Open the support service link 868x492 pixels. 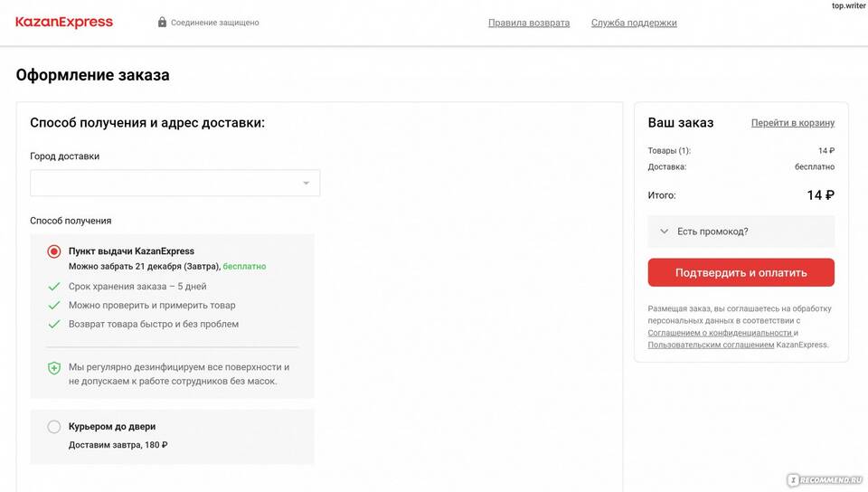[x=634, y=23]
